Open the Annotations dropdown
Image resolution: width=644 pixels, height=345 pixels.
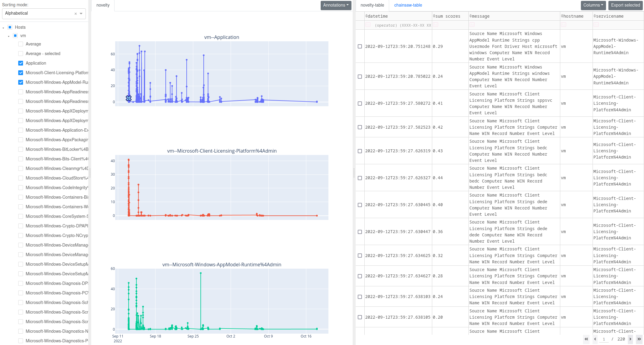[x=336, y=5]
